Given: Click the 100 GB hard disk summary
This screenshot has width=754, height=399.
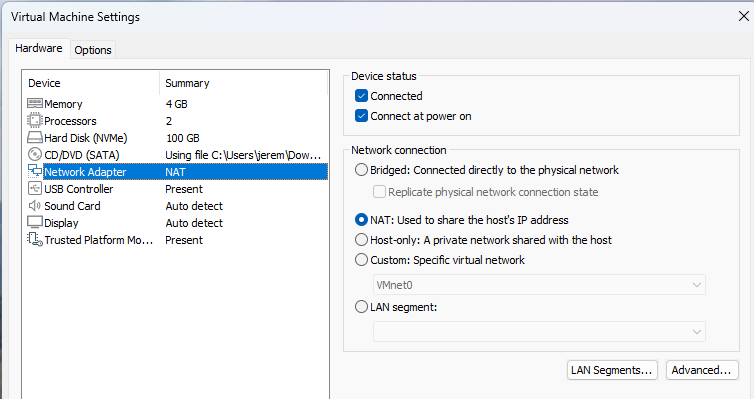Looking at the screenshot, I should [x=183, y=138].
